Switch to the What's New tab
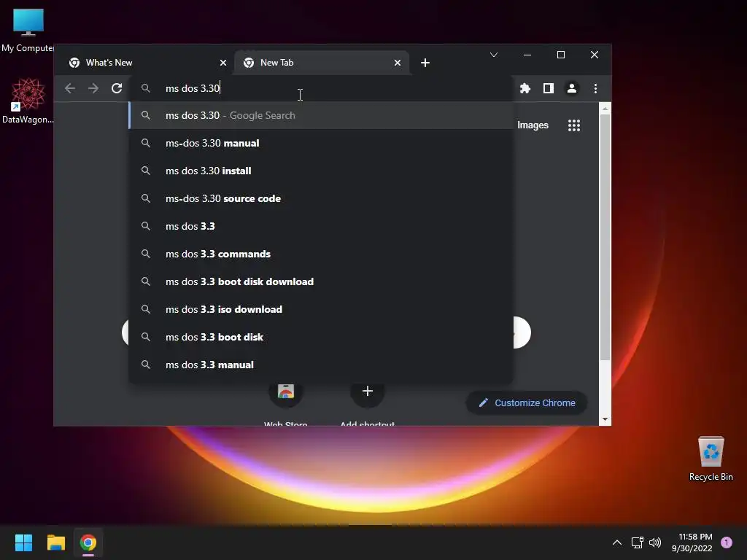 click(144, 63)
